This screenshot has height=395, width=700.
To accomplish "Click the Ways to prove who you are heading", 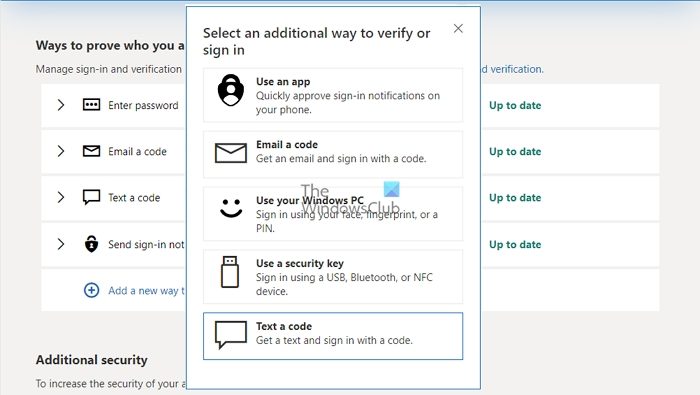I will tap(110, 45).
